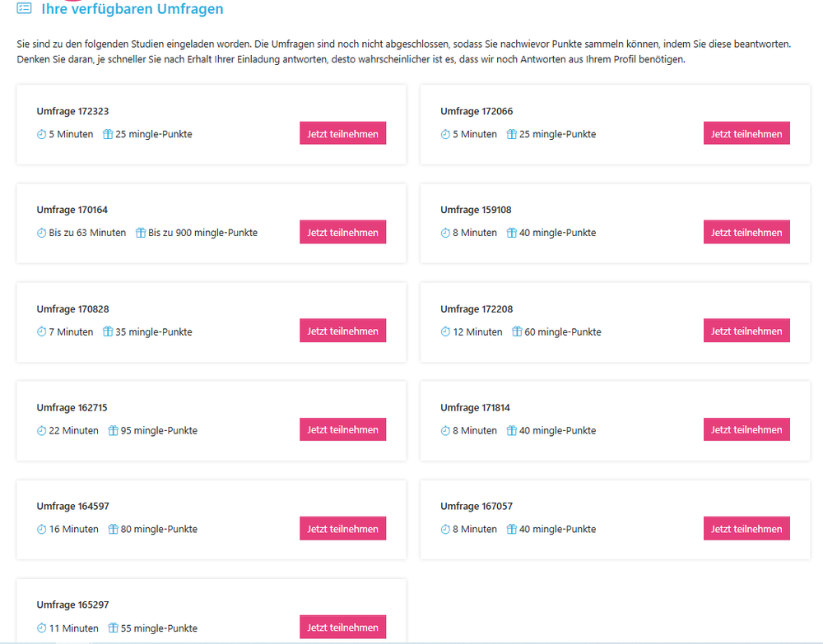The width and height of the screenshot is (823, 644).
Task: Click the clock icon for Umfrage 167057
Action: (445, 529)
